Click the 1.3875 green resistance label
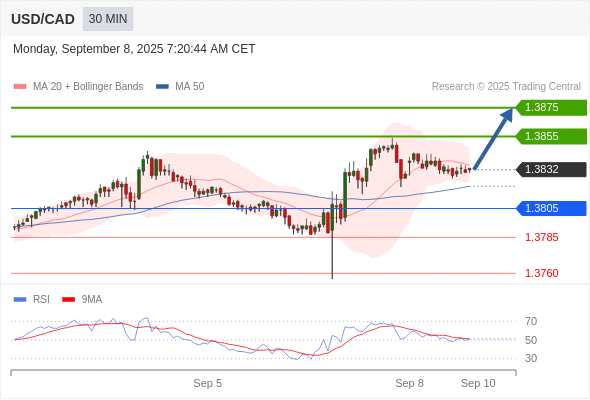 point(551,108)
